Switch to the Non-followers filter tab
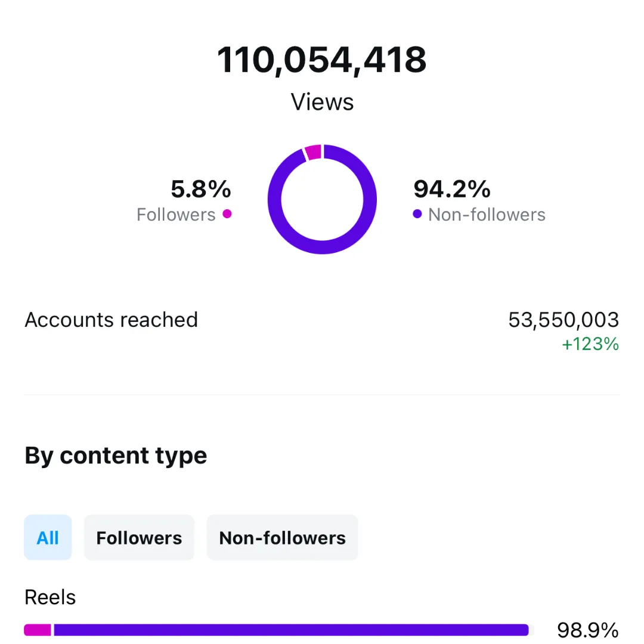 (x=282, y=537)
